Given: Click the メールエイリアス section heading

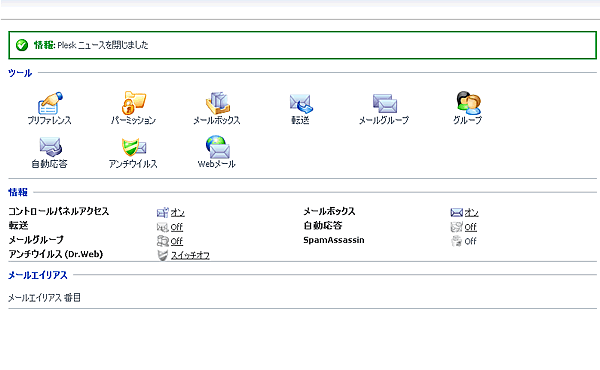Looking at the screenshot, I should (x=38, y=275).
